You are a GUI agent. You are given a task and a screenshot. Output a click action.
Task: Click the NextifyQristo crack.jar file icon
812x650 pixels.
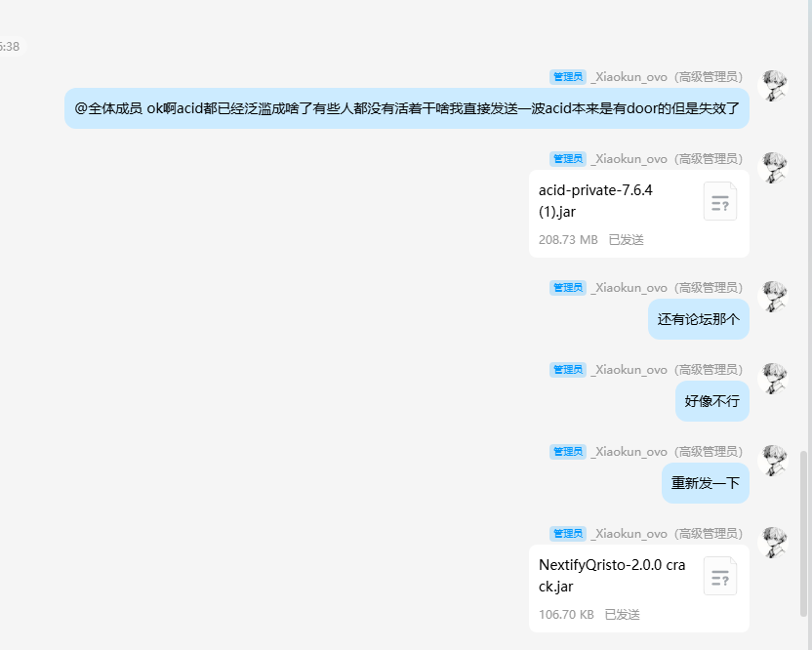point(720,577)
